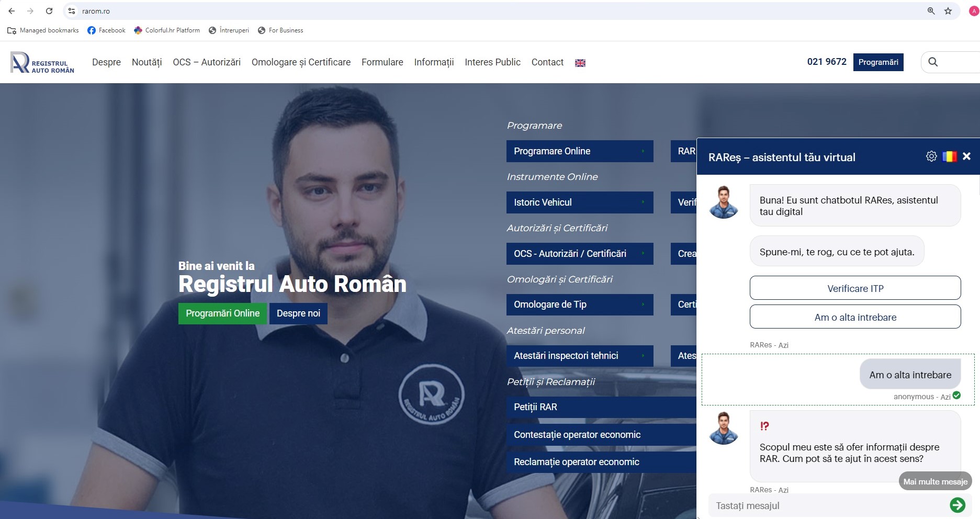The height and width of the screenshot is (519, 980).
Task: Click arrow on OCS - Autorizări / Certificări tile
Action: coord(643,254)
